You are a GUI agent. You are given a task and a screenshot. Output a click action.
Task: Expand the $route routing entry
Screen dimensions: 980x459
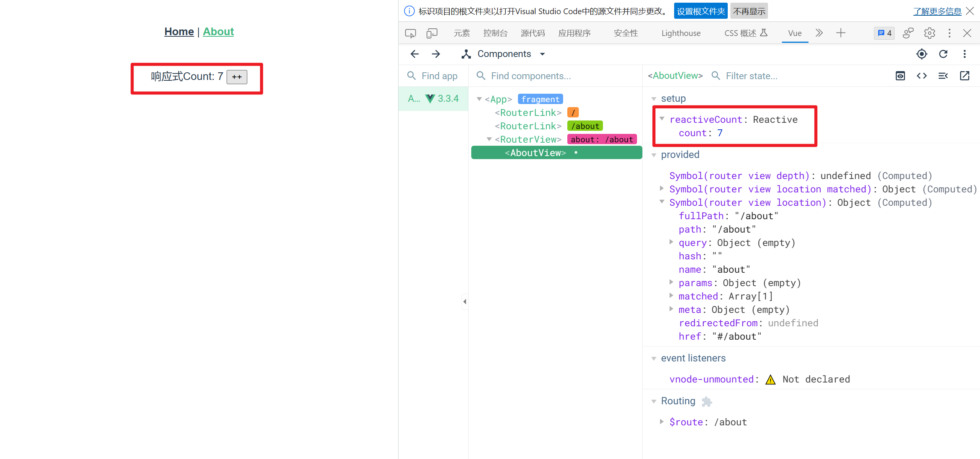(662, 422)
